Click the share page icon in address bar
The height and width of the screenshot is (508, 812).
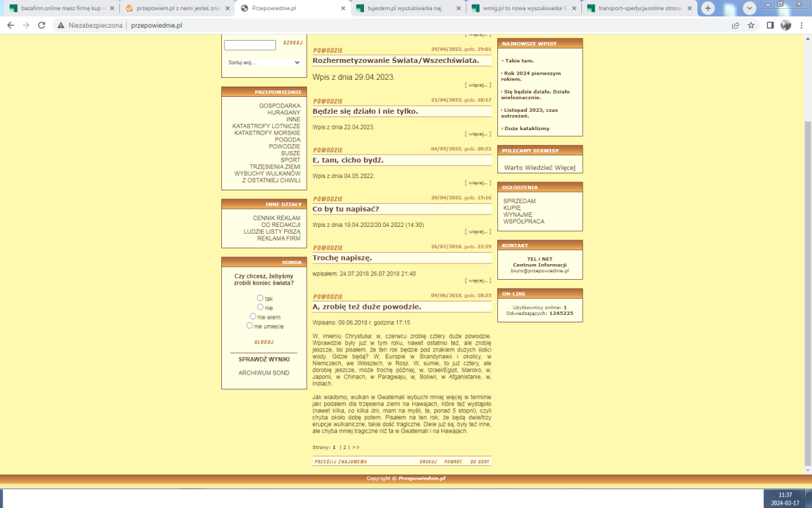pyautogui.click(x=736, y=25)
